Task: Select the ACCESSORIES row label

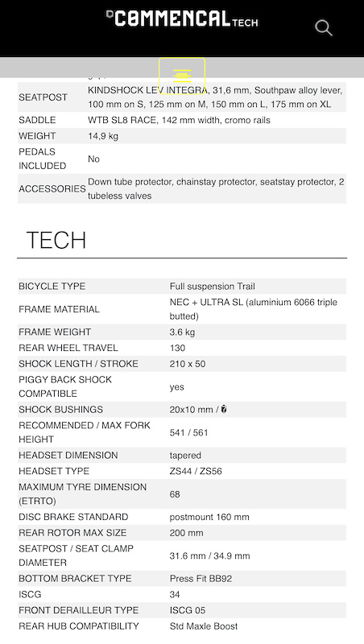Action: (52, 188)
